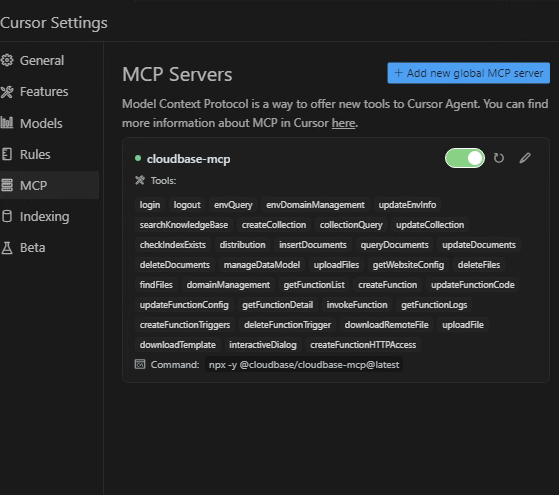Click the Features wrench icon

(x=7, y=92)
